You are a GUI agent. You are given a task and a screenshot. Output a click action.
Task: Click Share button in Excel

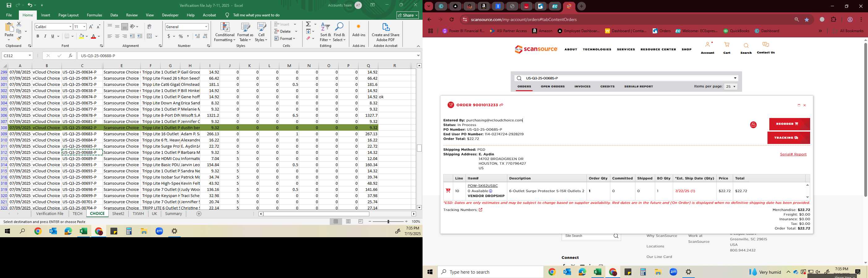coord(408,15)
